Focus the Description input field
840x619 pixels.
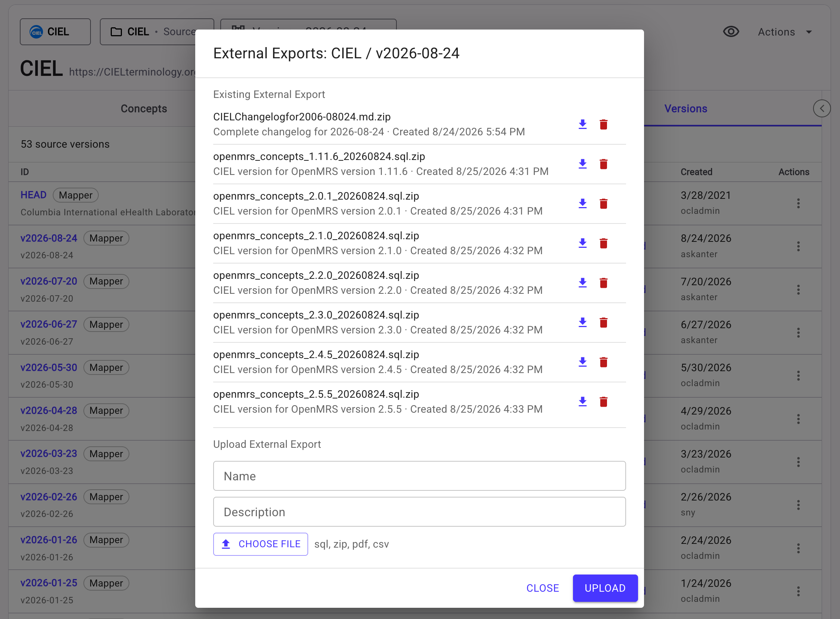point(419,512)
